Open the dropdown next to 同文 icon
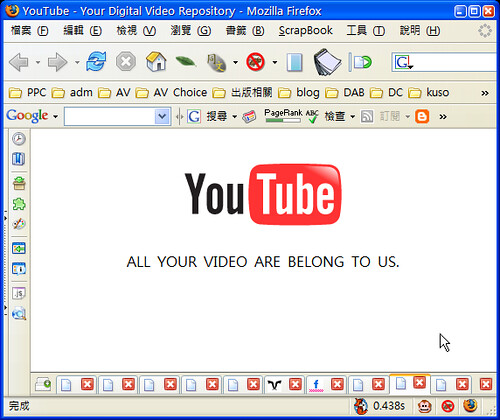 coord(235,62)
